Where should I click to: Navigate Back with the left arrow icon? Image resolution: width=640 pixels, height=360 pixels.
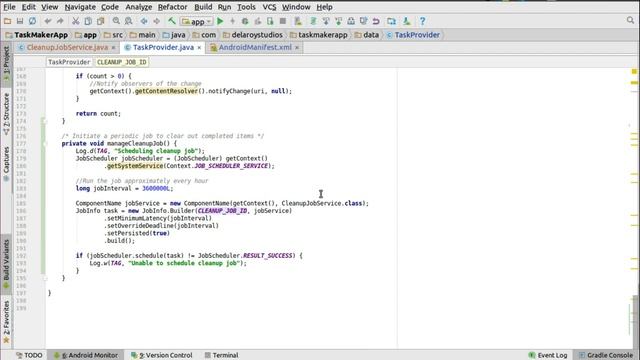click(x=144, y=21)
